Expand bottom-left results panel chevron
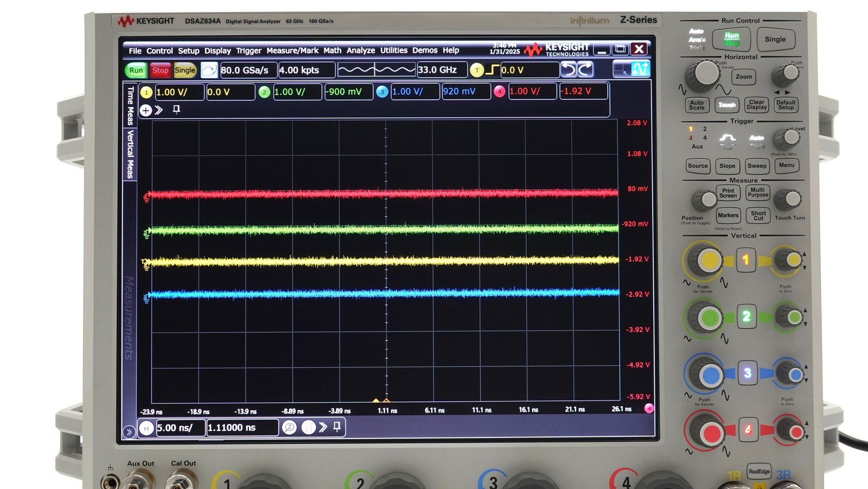Screen dimensions: 868x489 129,432
